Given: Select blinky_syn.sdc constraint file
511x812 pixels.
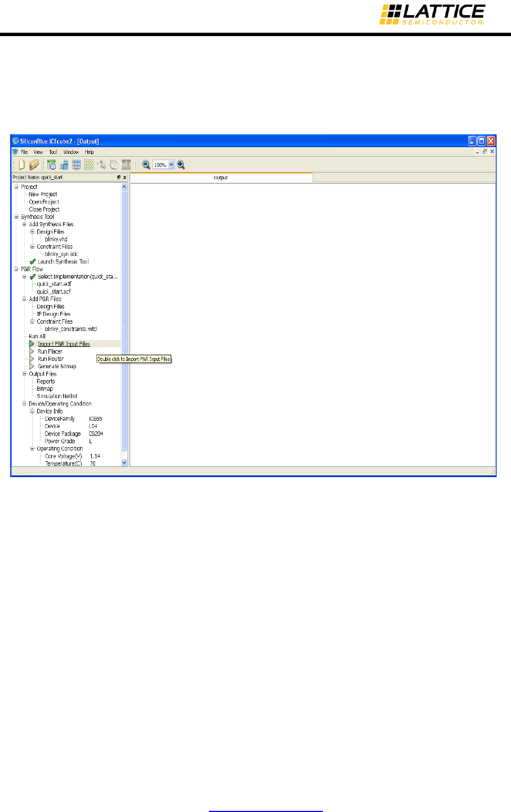Looking at the screenshot, I should click(61, 254).
